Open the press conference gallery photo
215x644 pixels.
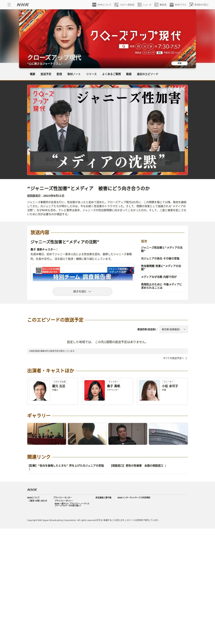point(47,434)
